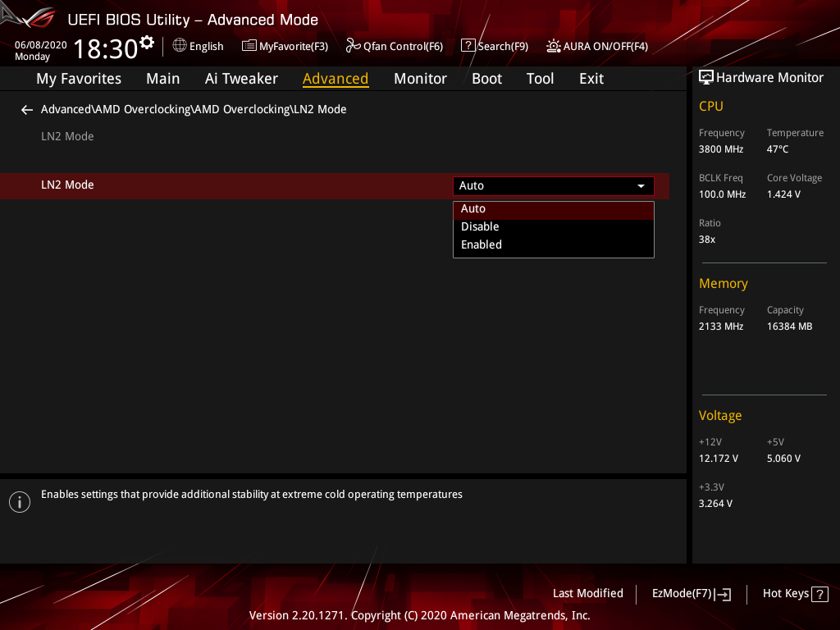Click the LN2 Mode combo box showing Auto
The width and height of the screenshot is (840, 630).
tap(554, 186)
